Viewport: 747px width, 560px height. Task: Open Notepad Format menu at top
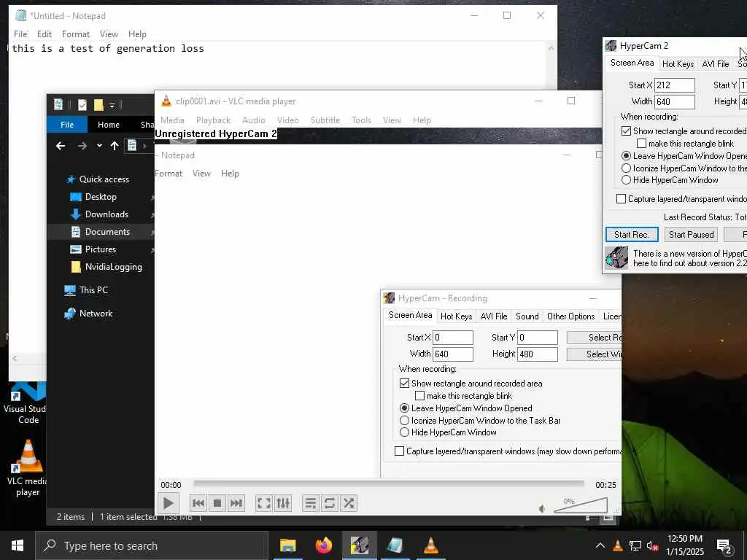76,34
